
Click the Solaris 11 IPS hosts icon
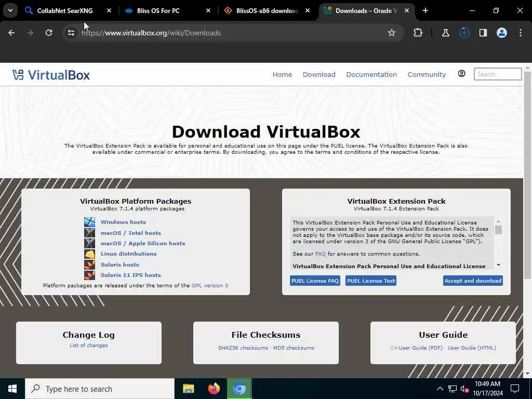[89, 275]
